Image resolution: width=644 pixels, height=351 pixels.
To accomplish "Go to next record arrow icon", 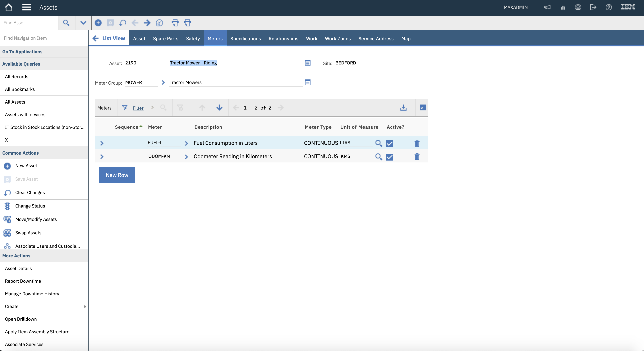I will (147, 23).
